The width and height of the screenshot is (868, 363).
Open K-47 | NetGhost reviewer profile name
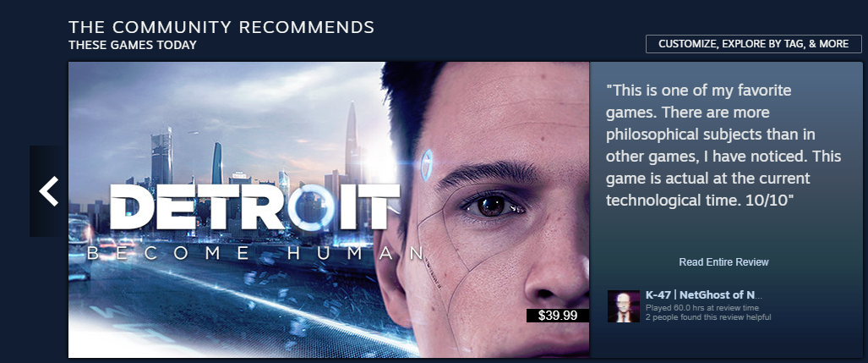[703, 294]
